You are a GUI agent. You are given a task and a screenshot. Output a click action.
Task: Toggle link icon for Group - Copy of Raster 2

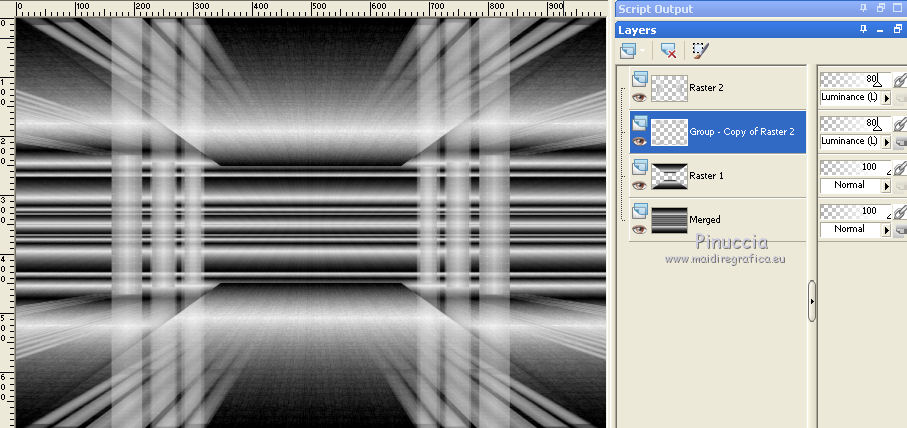[x=899, y=124]
